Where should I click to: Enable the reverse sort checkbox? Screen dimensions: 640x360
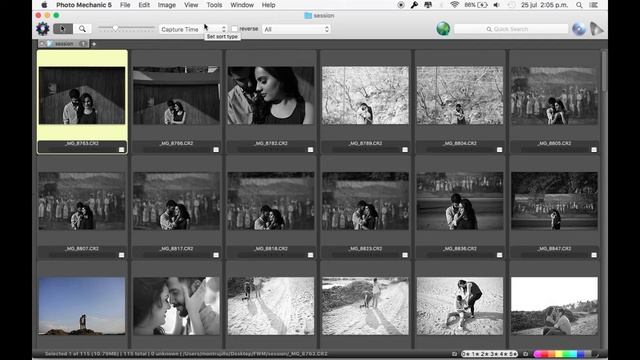point(234,29)
